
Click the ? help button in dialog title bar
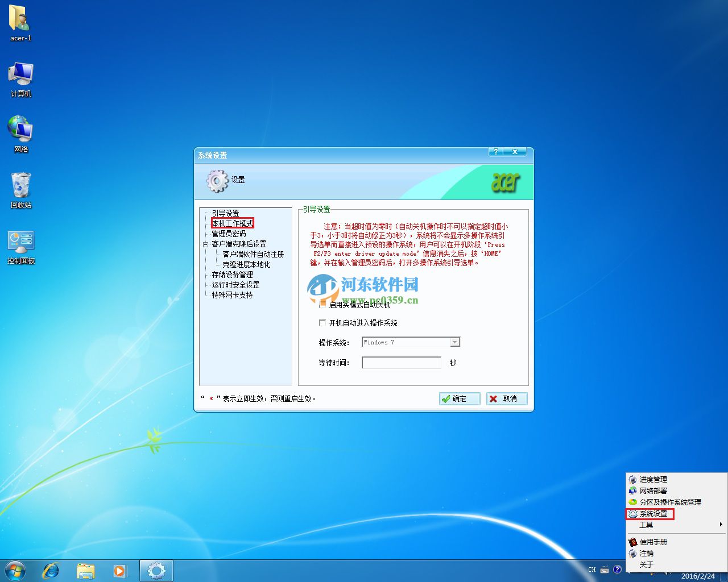[x=495, y=152]
